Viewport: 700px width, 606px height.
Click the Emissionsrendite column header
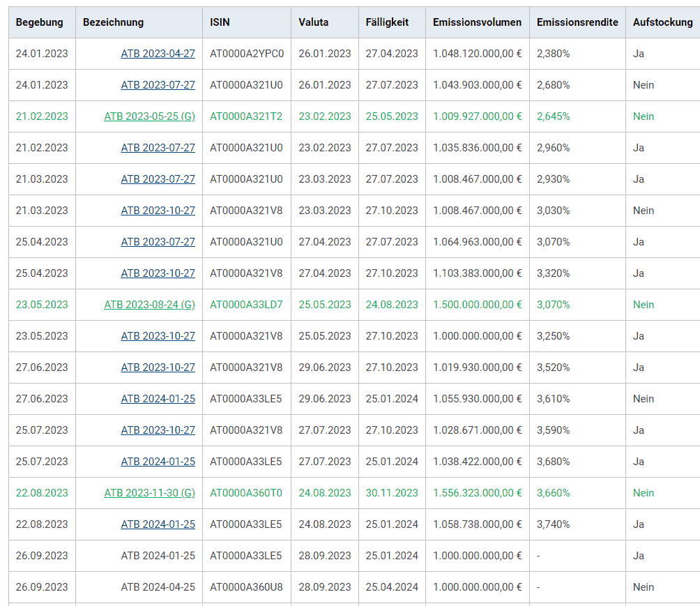click(577, 22)
